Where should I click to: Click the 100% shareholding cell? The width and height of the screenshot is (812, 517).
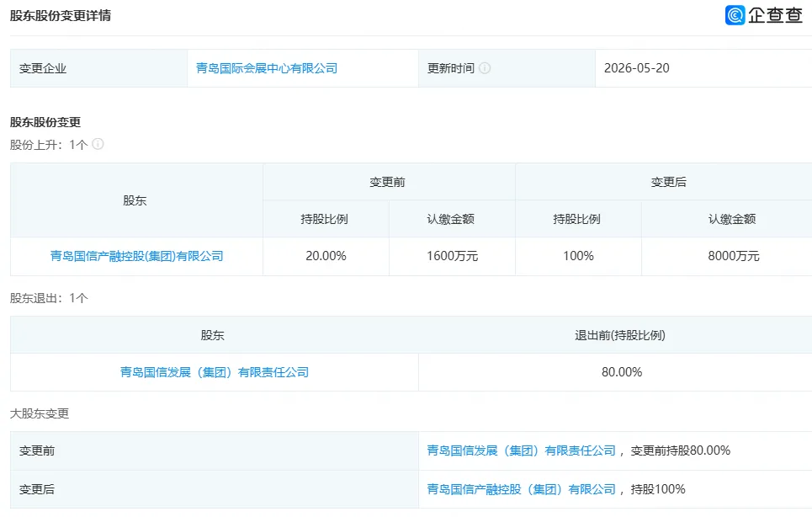(578, 256)
